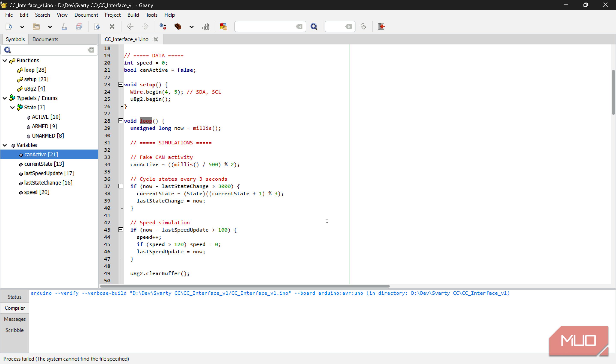Open an existing file via folder icon
616x364 pixels.
point(36,26)
